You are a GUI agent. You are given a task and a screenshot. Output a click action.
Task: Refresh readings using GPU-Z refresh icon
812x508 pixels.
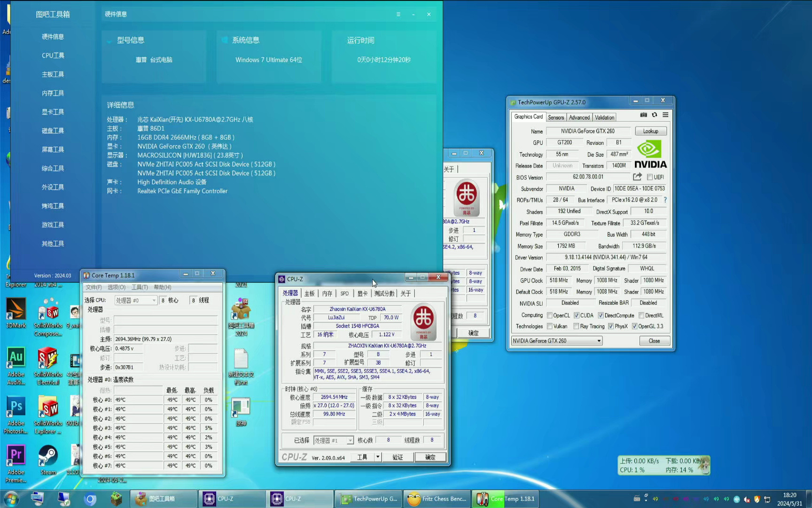(x=655, y=115)
